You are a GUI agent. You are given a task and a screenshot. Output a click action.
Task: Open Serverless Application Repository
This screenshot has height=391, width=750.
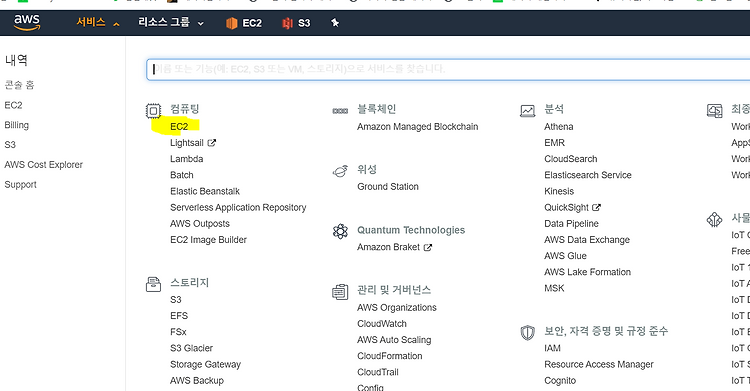coord(238,208)
